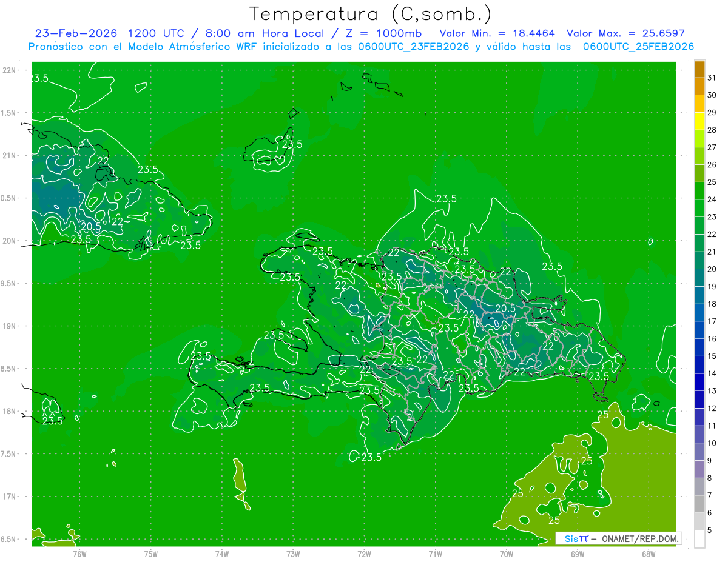Click the "Valor Min. = 18.4464" value
Screen dimensions: 728x562
click(497, 33)
